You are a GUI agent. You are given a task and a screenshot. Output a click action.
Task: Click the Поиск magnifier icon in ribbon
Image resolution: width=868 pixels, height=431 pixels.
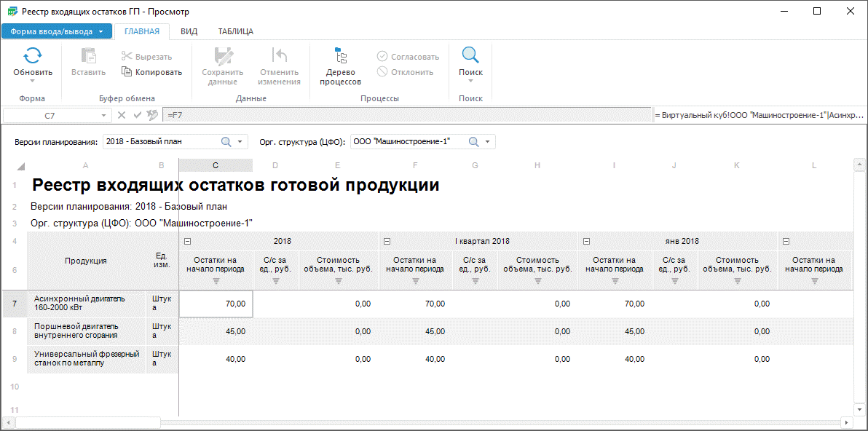pos(470,56)
